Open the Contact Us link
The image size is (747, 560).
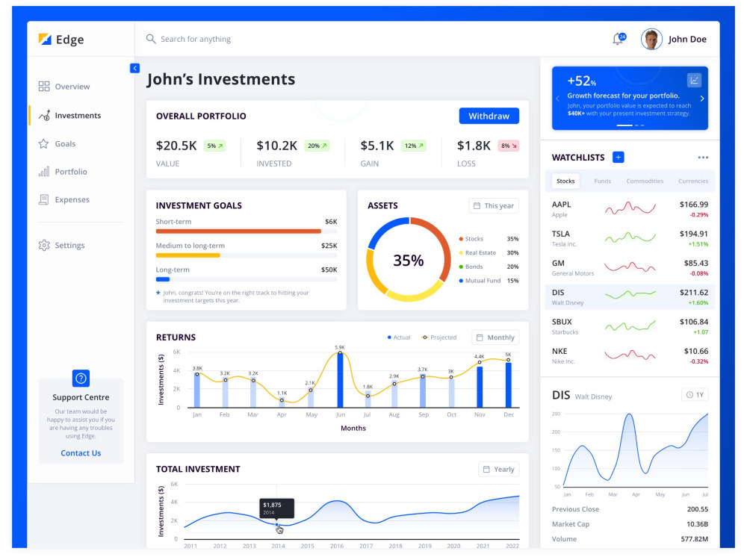click(x=81, y=452)
